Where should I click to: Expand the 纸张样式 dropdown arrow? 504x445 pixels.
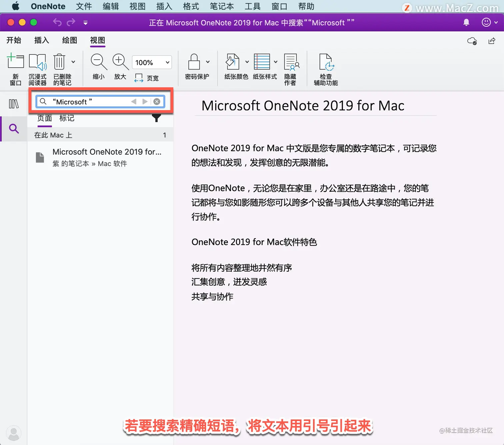coord(276,62)
